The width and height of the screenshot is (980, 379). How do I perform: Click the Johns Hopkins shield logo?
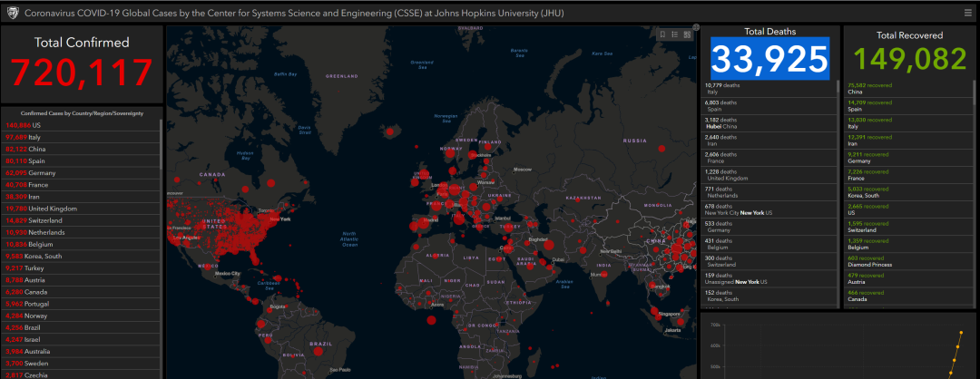[12, 13]
